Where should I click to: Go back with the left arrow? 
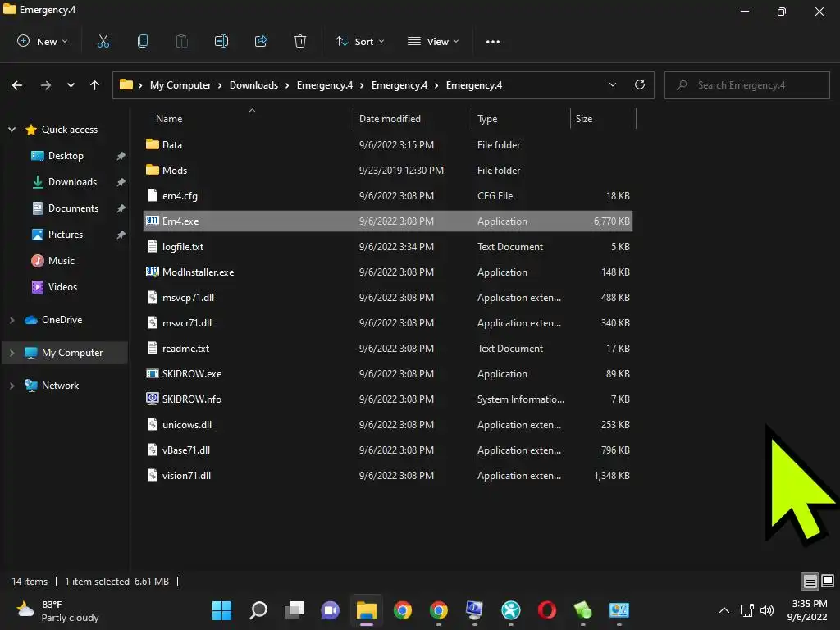click(17, 85)
